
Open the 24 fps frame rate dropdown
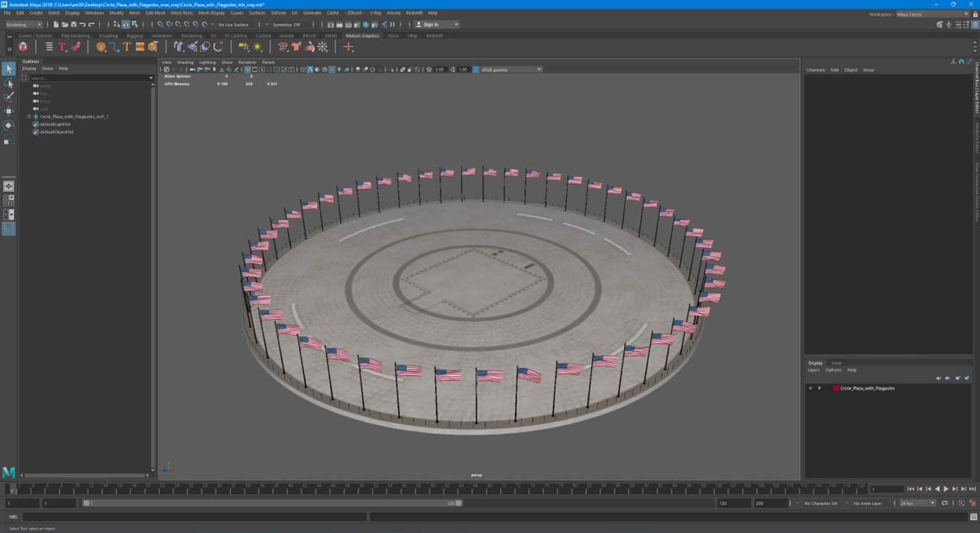917,503
